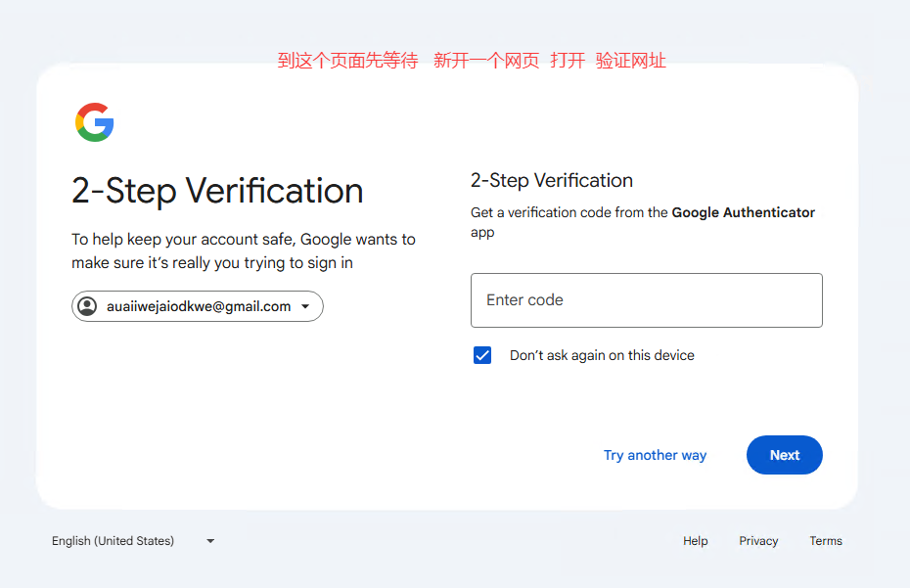
Task: Open the Help link
Action: [x=696, y=541]
